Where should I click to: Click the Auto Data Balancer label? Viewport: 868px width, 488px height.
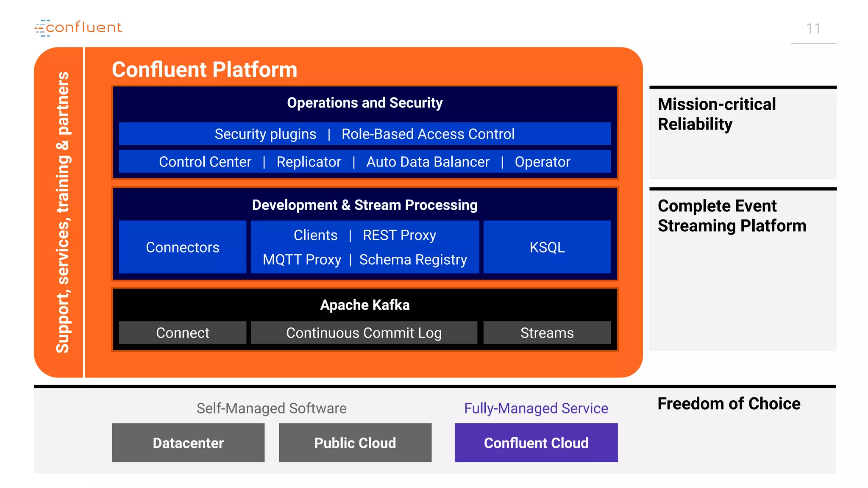(x=428, y=162)
